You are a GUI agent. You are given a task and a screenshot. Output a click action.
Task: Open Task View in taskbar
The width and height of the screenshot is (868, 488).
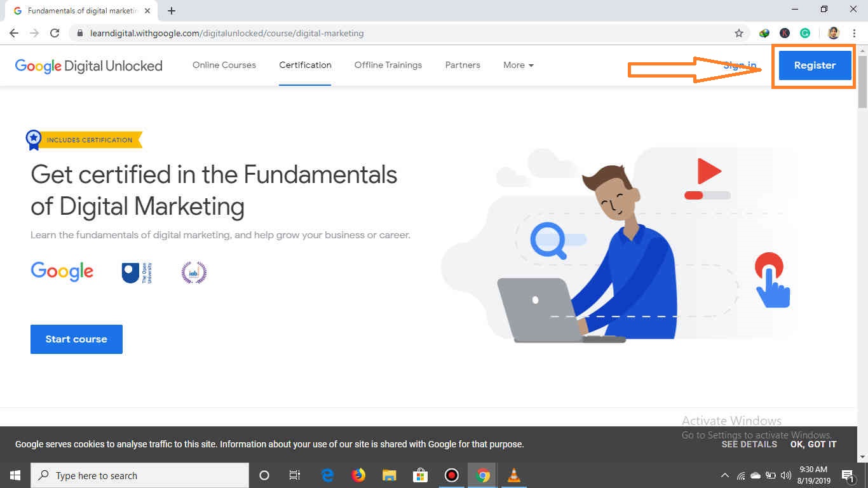pyautogui.click(x=295, y=475)
